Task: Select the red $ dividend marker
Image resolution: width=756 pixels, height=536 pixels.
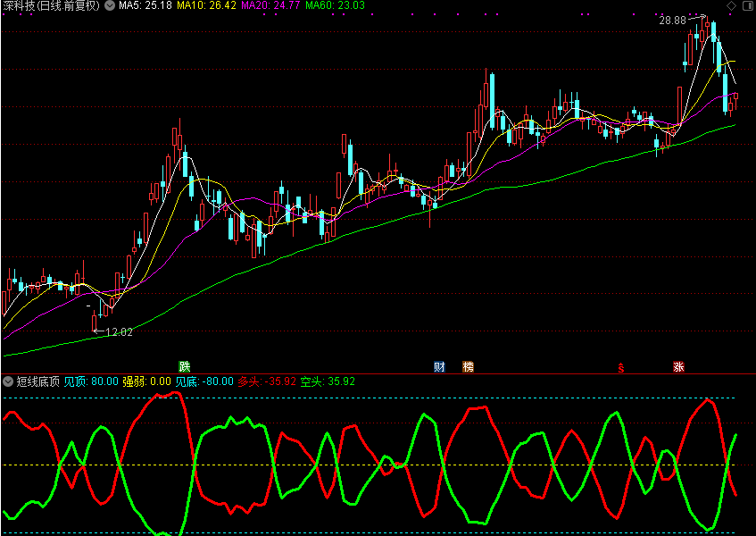Action: pos(621,367)
